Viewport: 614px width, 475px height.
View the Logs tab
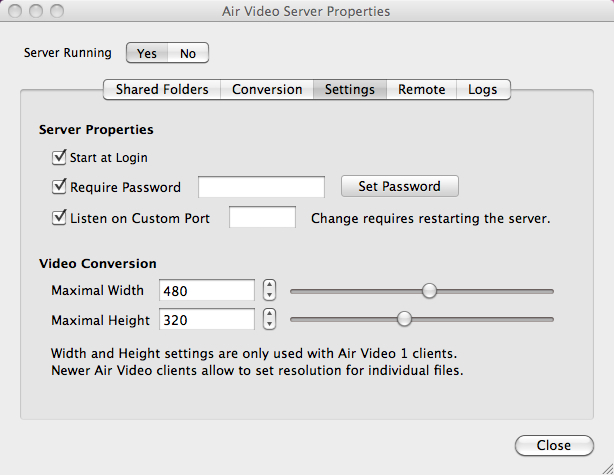click(x=483, y=89)
